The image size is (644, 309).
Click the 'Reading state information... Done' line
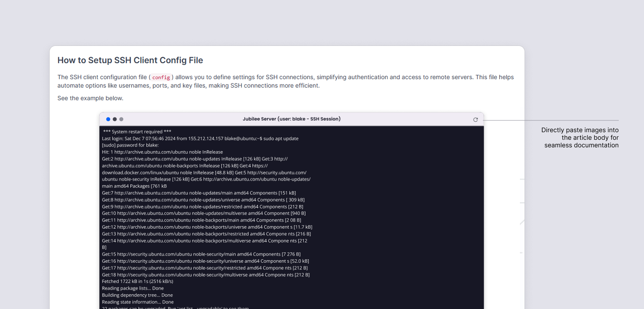[x=138, y=302]
